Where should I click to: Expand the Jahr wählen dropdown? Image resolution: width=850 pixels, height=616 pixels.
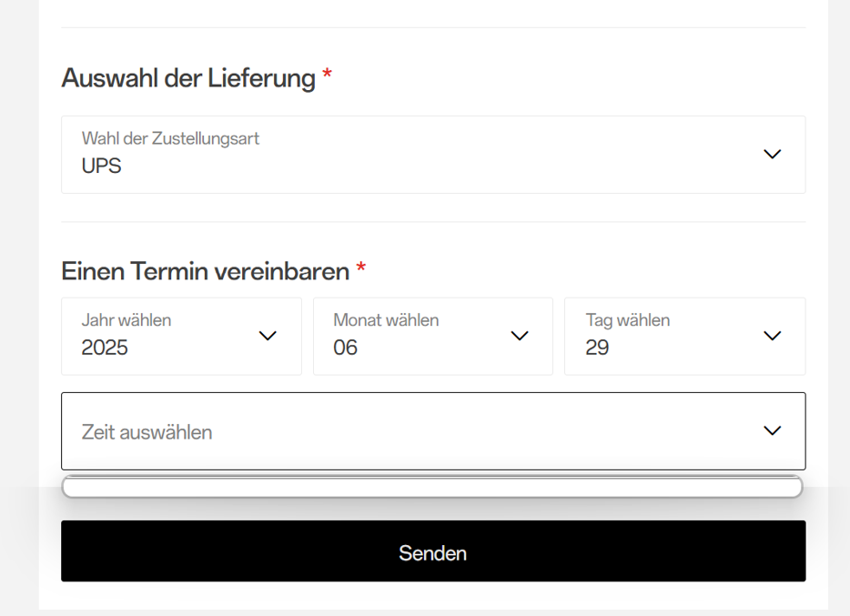pyautogui.click(x=181, y=336)
